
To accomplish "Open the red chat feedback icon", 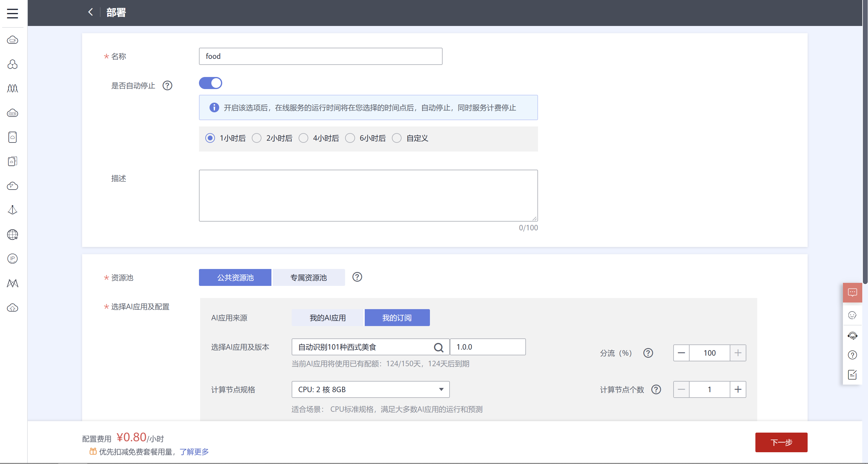I will tap(852, 292).
